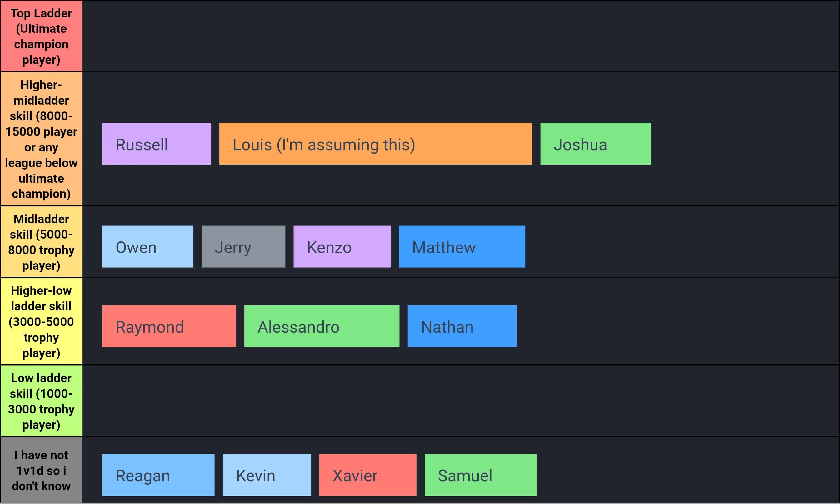Screen dimensions: 840x504
Task: Click the Midladder skill tier label
Action: pos(41,242)
